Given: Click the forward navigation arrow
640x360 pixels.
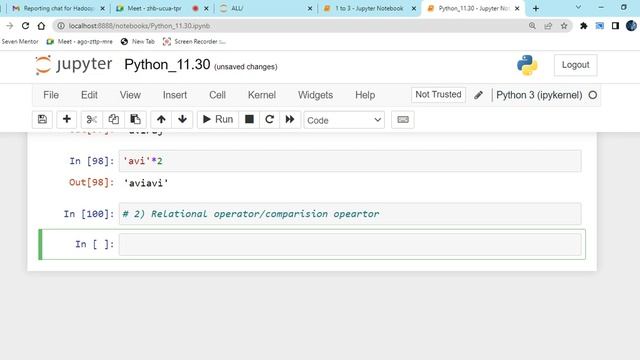Looking at the screenshot, I should click(x=9, y=26).
